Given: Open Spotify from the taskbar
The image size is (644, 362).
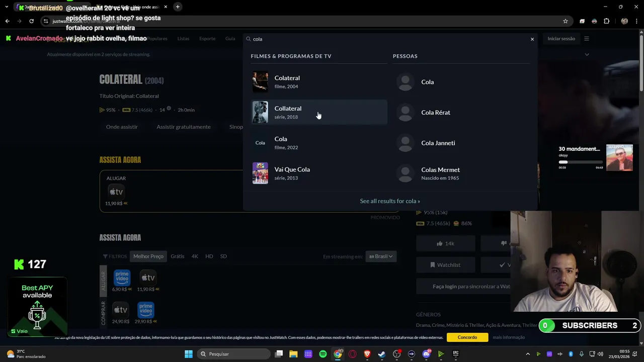Looking at the screenshot, I should coord(323,354).
